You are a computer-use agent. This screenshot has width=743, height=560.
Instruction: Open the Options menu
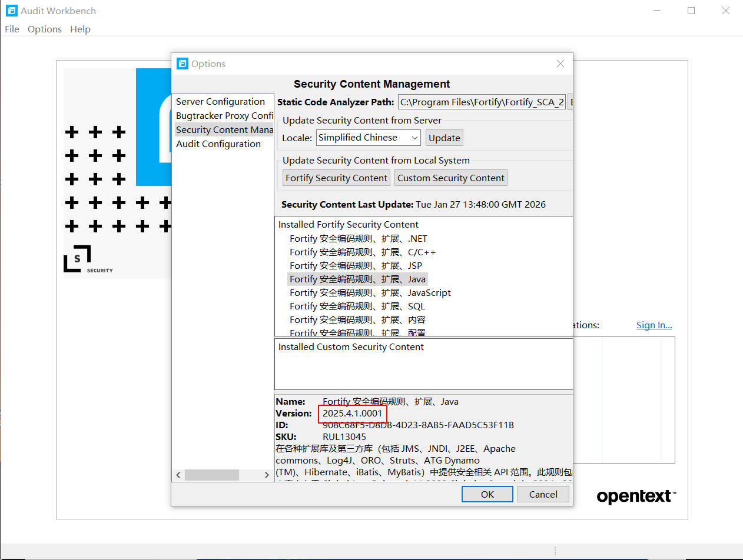pos(45,29)
